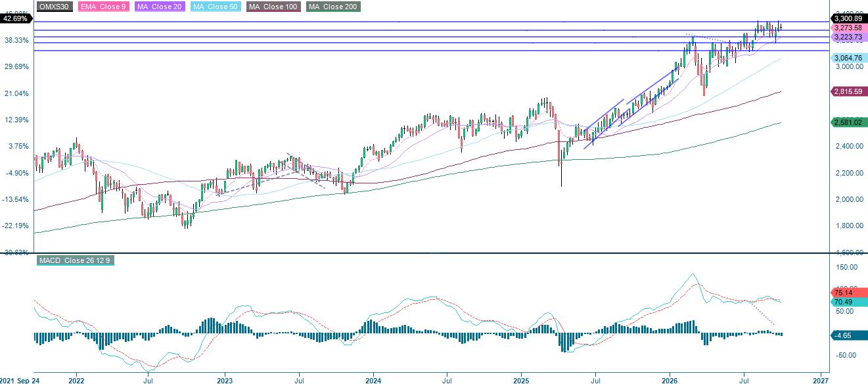
Task: Click the 3,300.89 last price tag
Action: point(850,19)
